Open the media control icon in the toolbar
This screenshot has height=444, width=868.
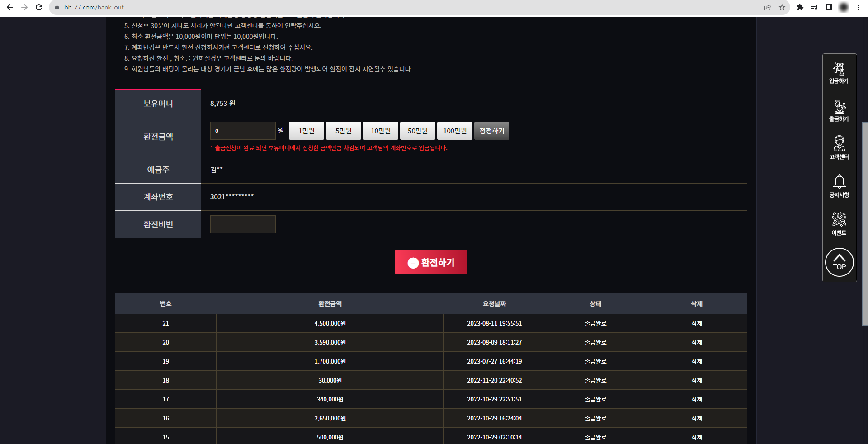(x=815, y=7)
